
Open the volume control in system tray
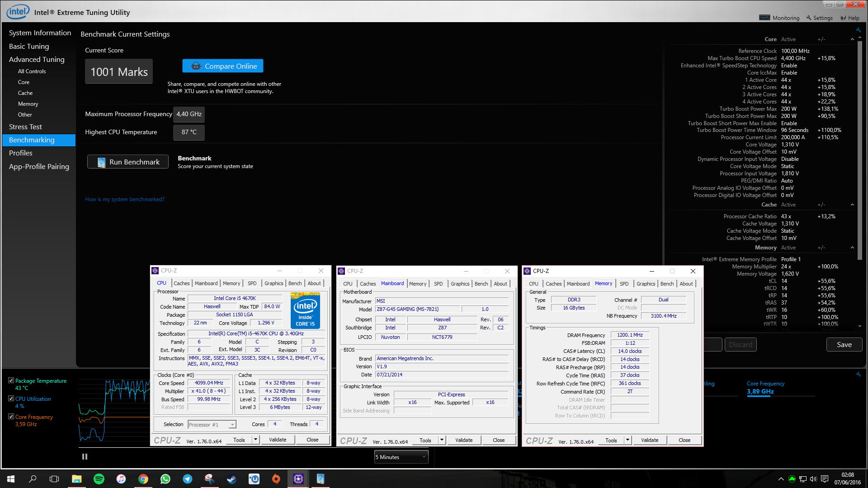pos(813,479)
